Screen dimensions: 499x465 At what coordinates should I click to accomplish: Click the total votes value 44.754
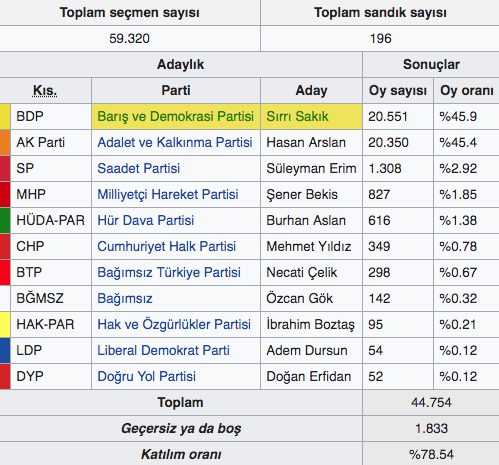pos(431,403)
